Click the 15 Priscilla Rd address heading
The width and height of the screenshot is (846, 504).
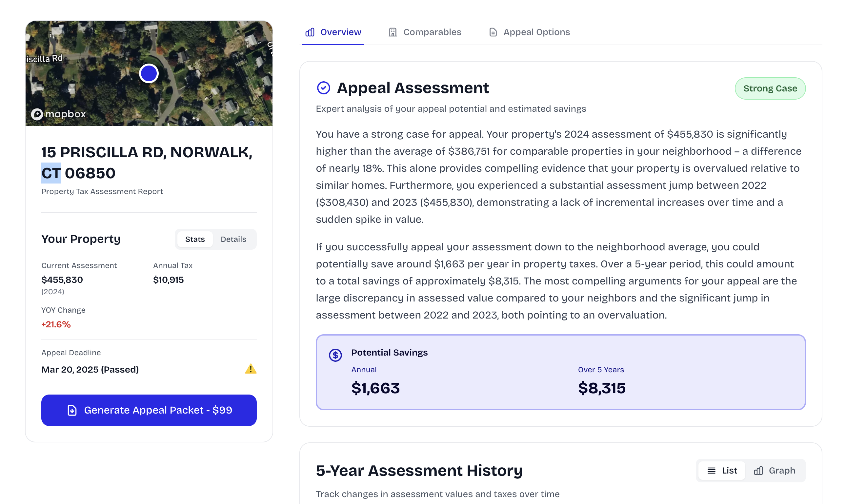pyautogui.click(x=147, y=163)
